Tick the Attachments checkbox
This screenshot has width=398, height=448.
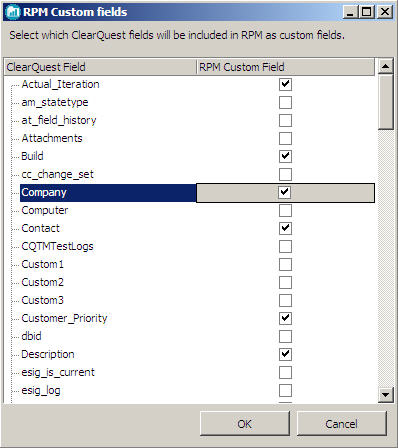click(285, 138)
